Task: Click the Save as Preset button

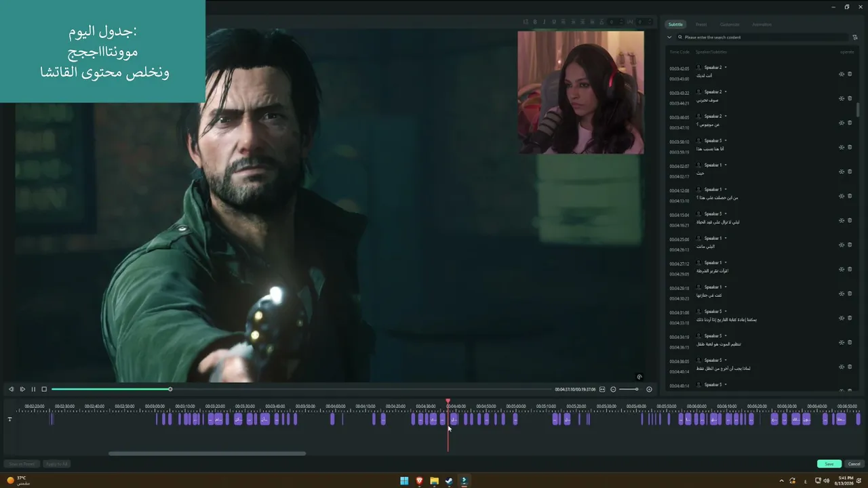Action: click(x=21, y=464)
